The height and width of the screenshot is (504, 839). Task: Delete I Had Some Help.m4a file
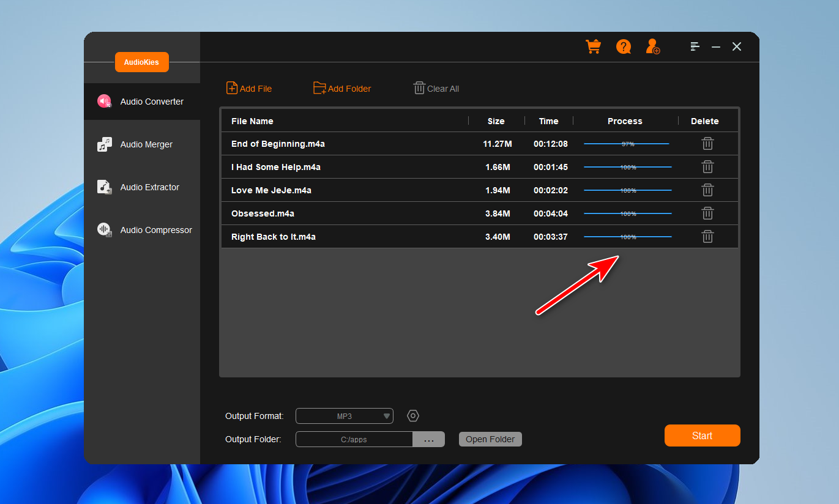tap(707, 167)
